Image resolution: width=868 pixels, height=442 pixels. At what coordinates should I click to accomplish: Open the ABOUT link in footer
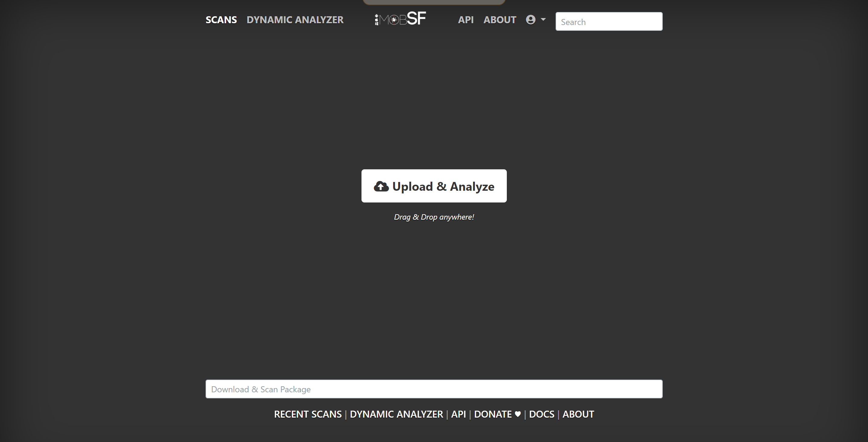click(x=578, y=414)
